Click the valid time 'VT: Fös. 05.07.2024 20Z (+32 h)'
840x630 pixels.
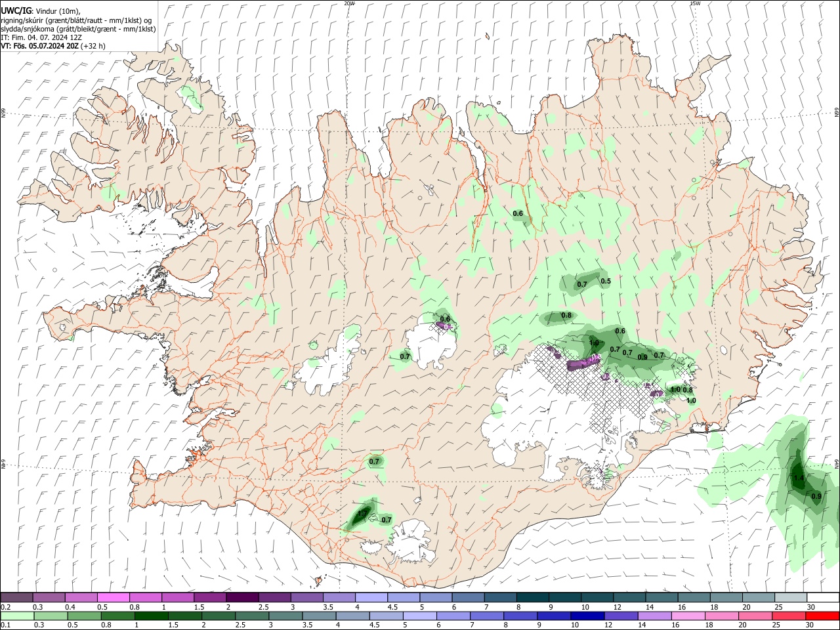tap(53, 46)
